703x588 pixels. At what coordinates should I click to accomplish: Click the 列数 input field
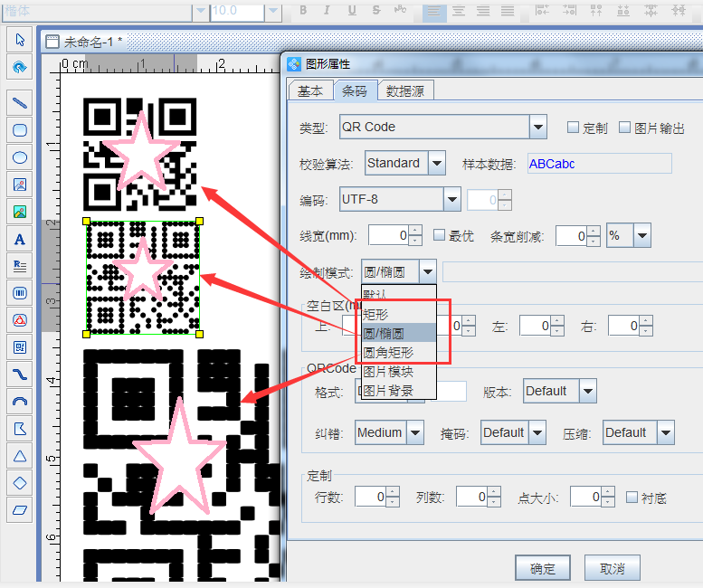click(472, 497)
